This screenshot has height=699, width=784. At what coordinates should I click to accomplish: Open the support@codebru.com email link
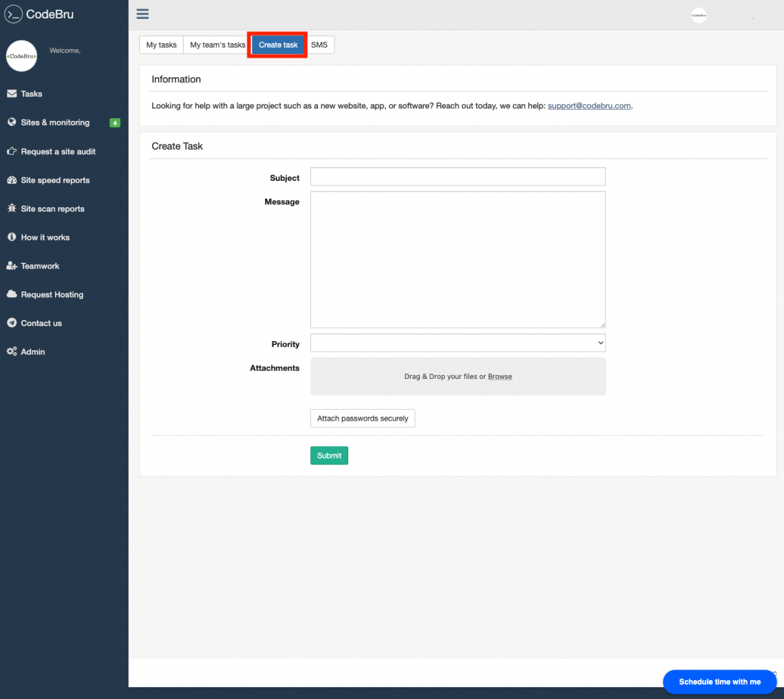589,106
